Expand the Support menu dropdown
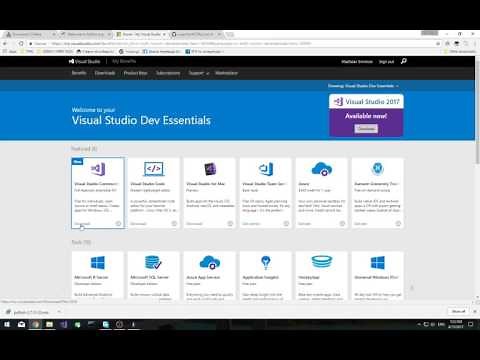480x360 pixels. [199, 73]
